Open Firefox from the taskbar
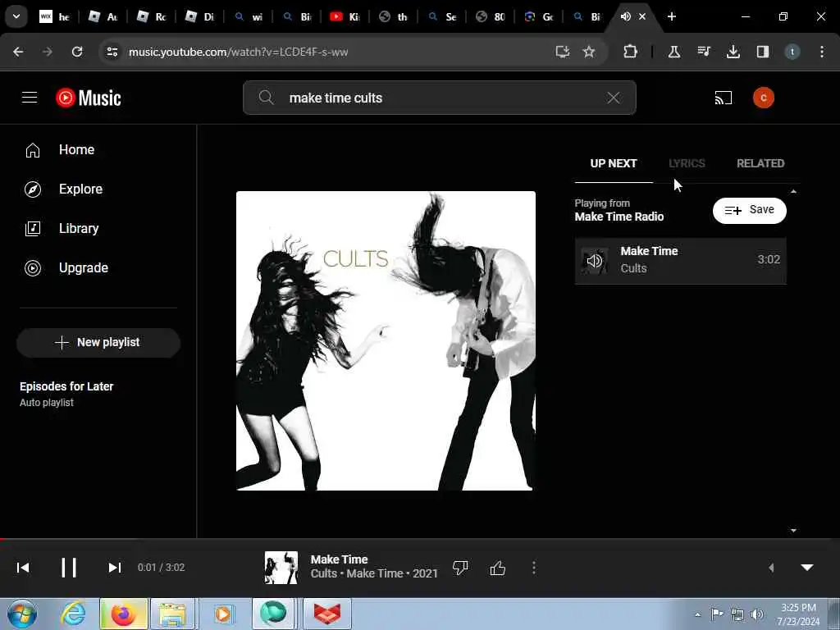Viewport: 840px width, 630px height. 123,614
